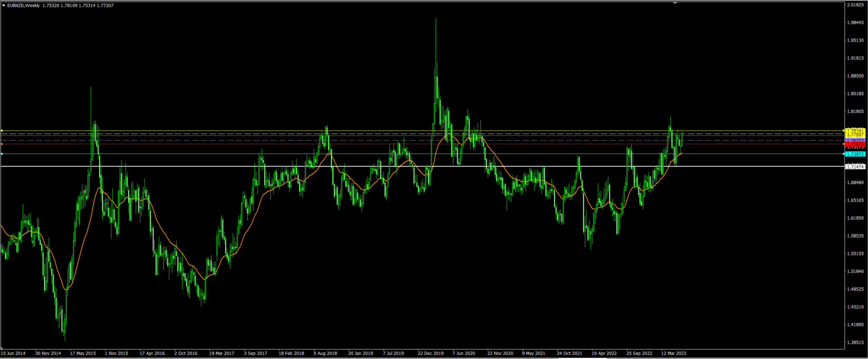This screenshot has height=359, width=868.
Task: Select the yellow square handle on left edge
Action: tap(2, 131)
